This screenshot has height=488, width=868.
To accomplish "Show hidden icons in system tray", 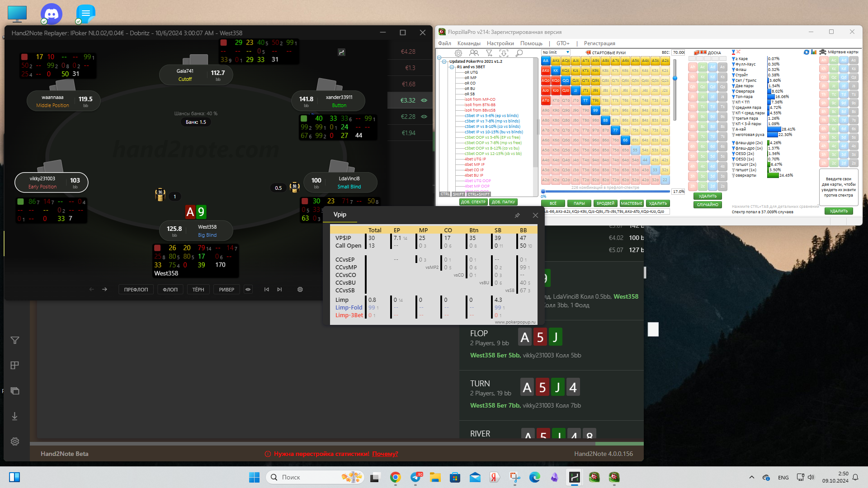I will coord(751,477).
